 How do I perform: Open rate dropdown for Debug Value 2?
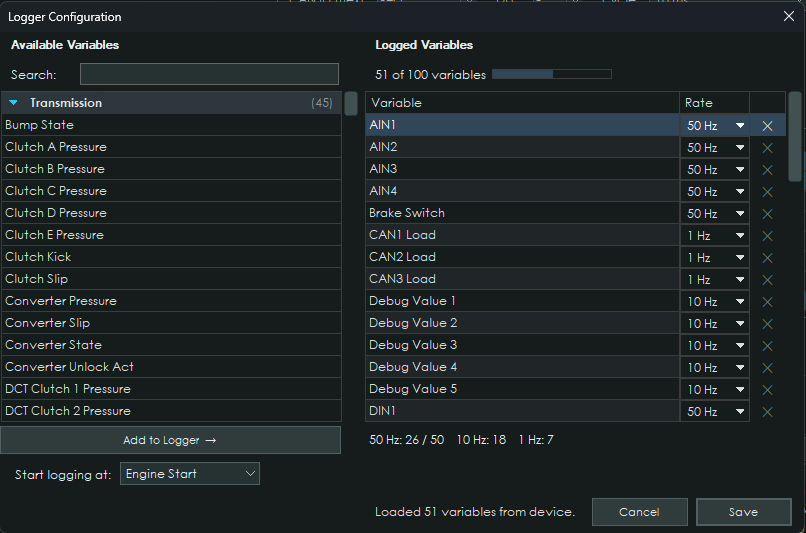[x=715, y=323]
